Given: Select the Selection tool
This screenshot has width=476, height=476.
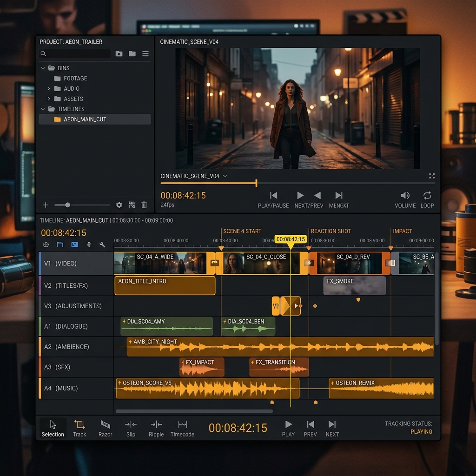Looking at the screenshot, I should click(x=53, y=428).
